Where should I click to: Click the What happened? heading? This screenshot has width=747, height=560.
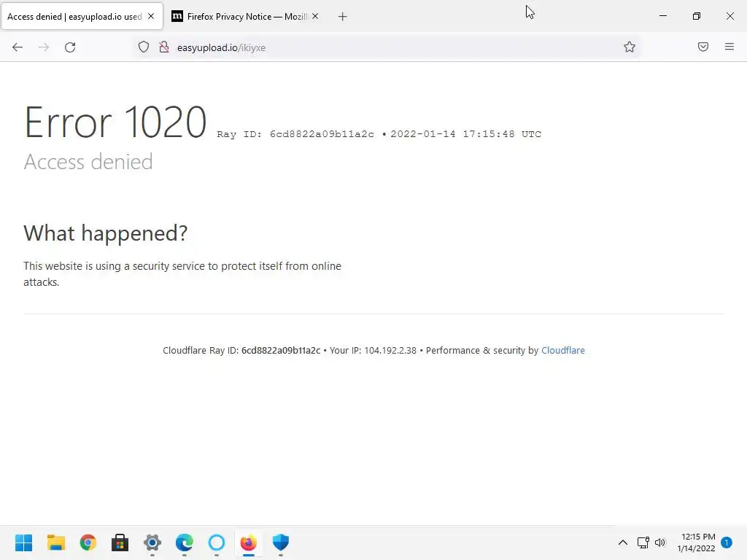coord(105,233)
